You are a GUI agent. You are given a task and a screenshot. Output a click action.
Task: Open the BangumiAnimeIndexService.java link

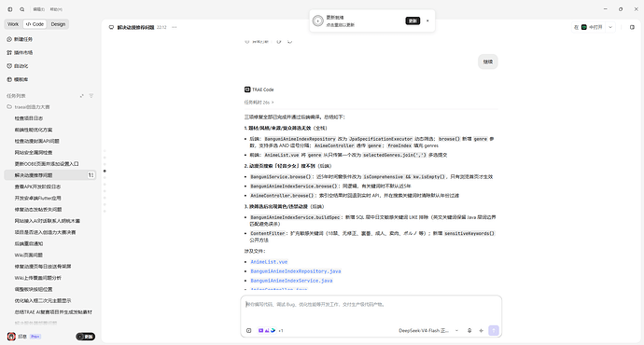tap(291, 281)
